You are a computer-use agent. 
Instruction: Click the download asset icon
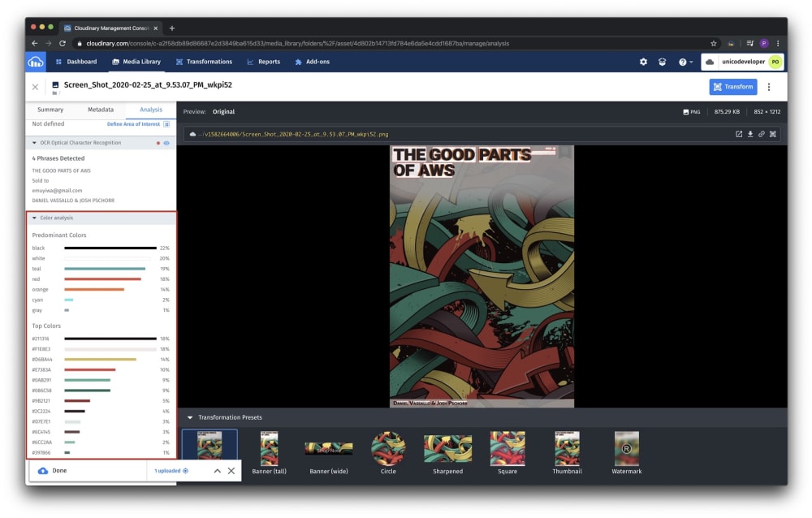[x=749, y=134]
